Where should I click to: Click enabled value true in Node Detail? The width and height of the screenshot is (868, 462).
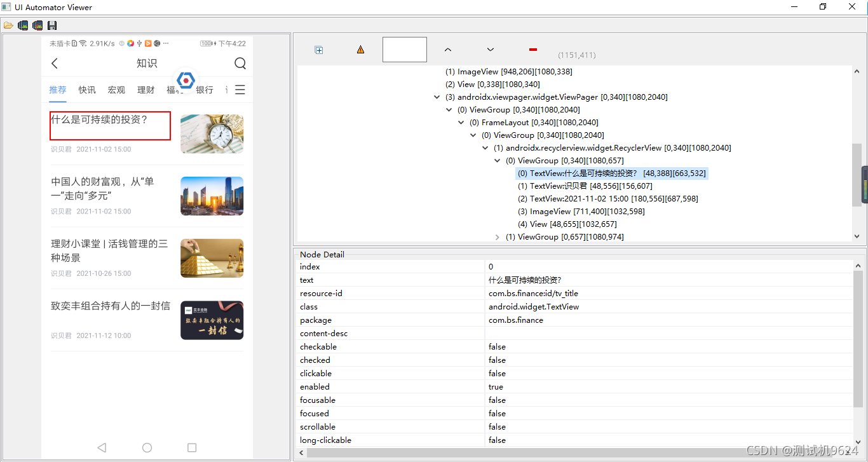496,387
